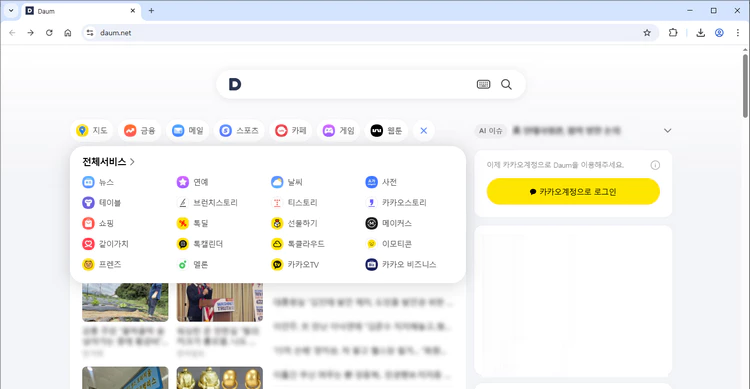Viewport: 750px width, 389px height.
Task: Open the 테이블 service
Action: (101, 203)
